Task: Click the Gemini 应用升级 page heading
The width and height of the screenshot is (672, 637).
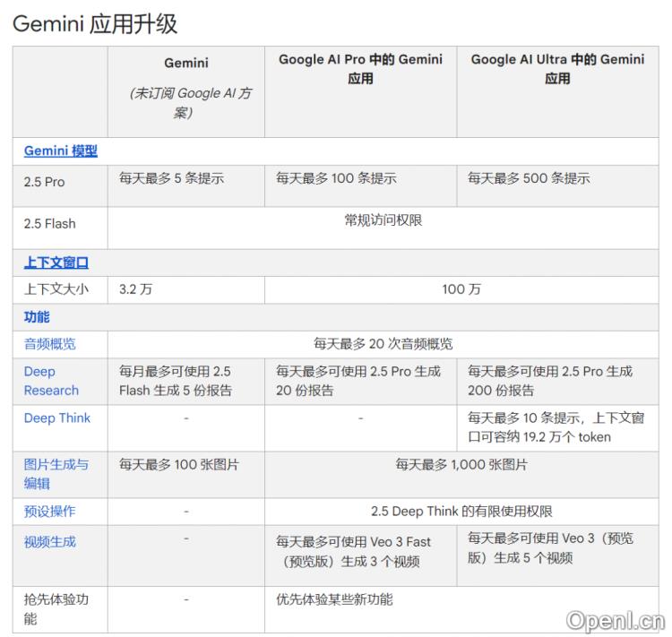Action: pos(95,23)
